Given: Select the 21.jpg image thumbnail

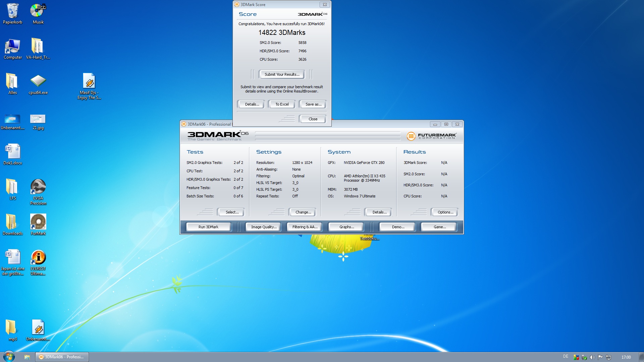Looking at the screenshot, I should 38,122.
